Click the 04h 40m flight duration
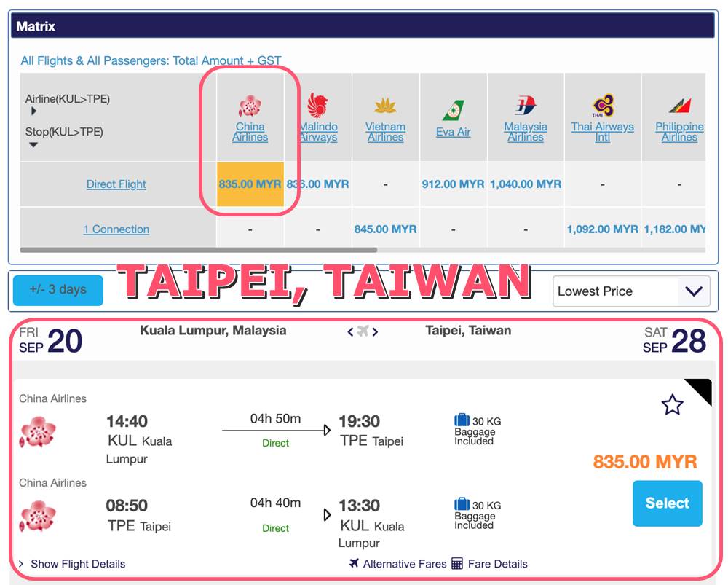728x585 pixels. [x=275, y=503]
